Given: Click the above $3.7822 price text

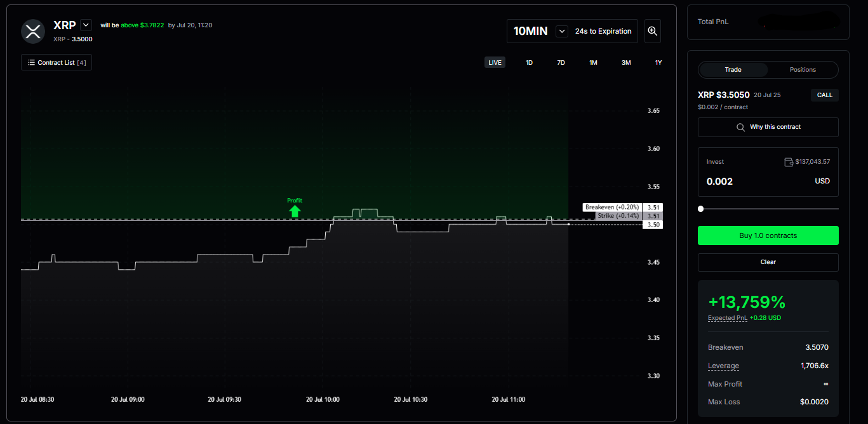Looking at the screenshot, I should [x=142, y=25].
